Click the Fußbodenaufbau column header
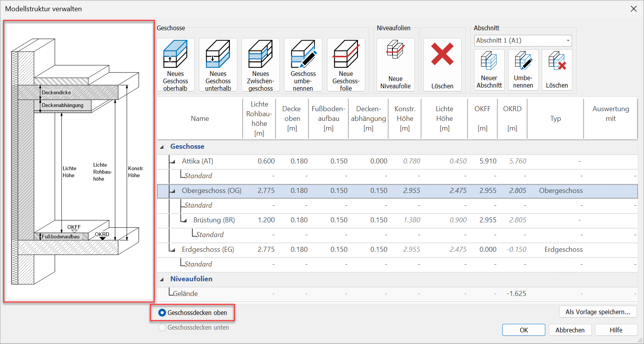The height and width of the screenshot is (344, 644). tap(329, 119)
